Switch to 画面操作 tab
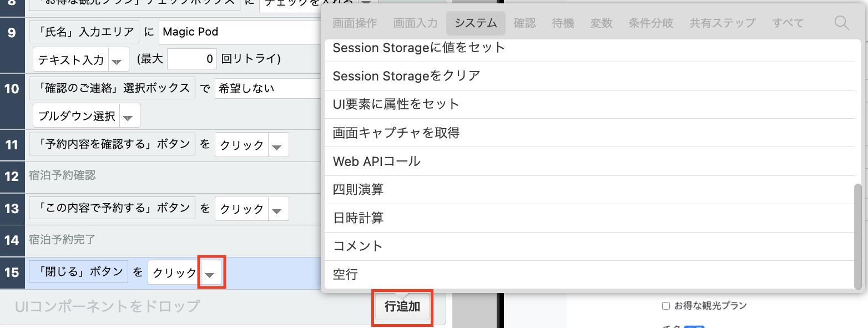This screenshot has width=868, height=328. pos(355,23)
